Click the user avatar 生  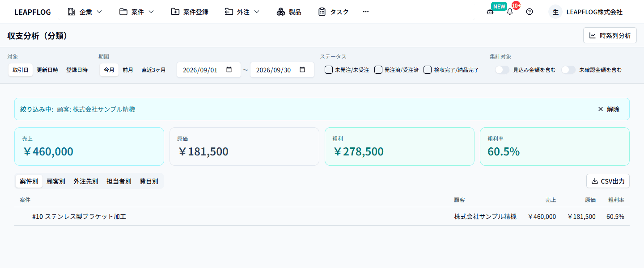(x=555, y=12)
